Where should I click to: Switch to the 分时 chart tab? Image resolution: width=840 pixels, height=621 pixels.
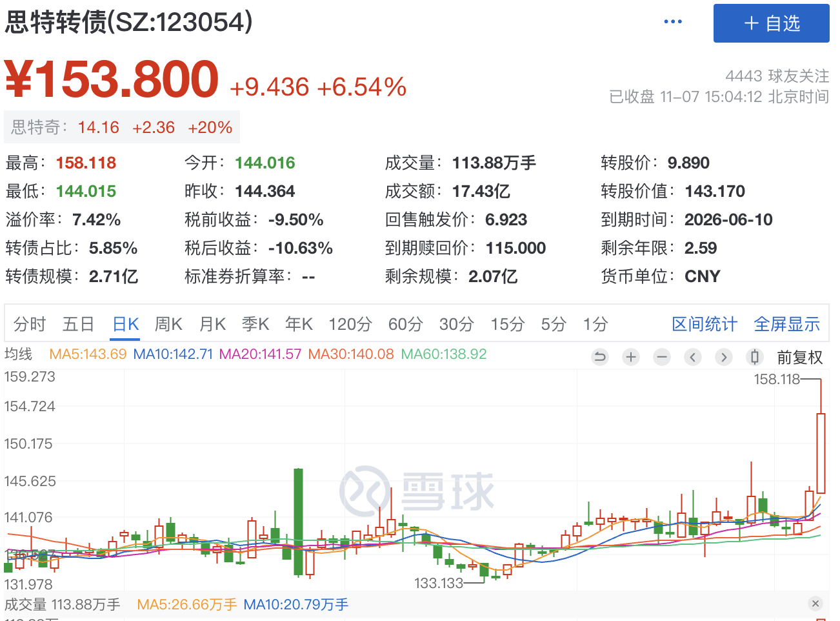[30, 324]
